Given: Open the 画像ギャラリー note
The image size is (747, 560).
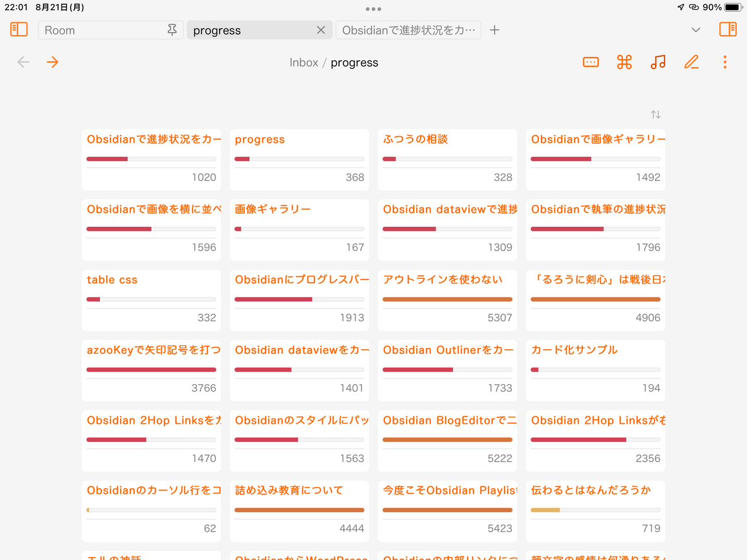Looking at the screenshot, I should tap(273, 209).
